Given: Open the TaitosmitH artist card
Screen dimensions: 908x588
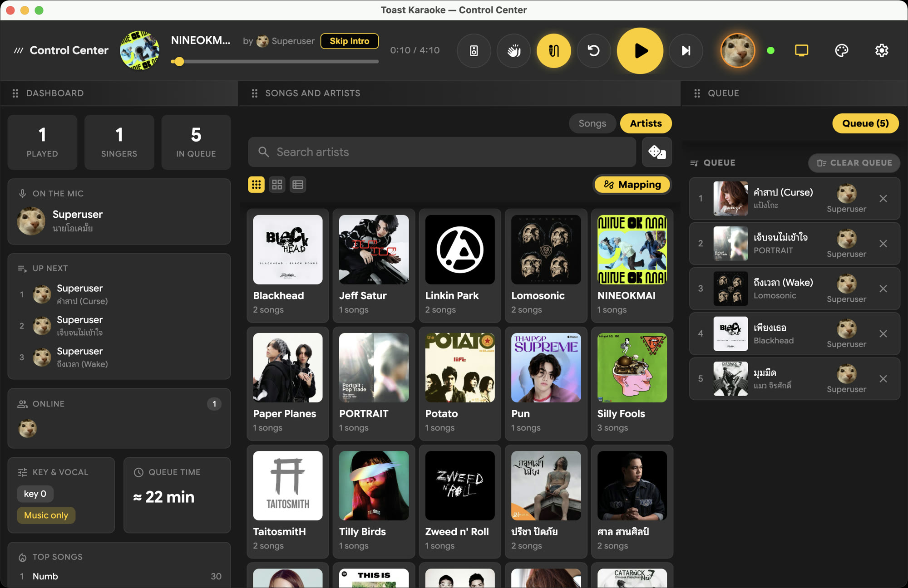Looking at the screenshot, I should (288, 502).
